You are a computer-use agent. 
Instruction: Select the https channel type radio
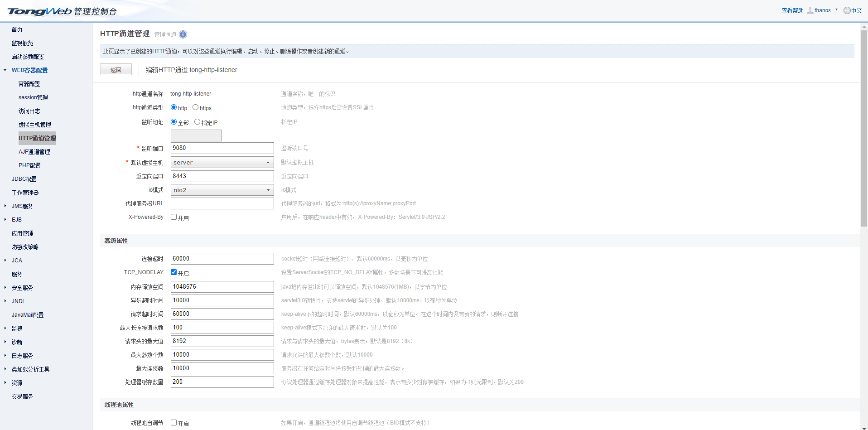coord(196,107)
